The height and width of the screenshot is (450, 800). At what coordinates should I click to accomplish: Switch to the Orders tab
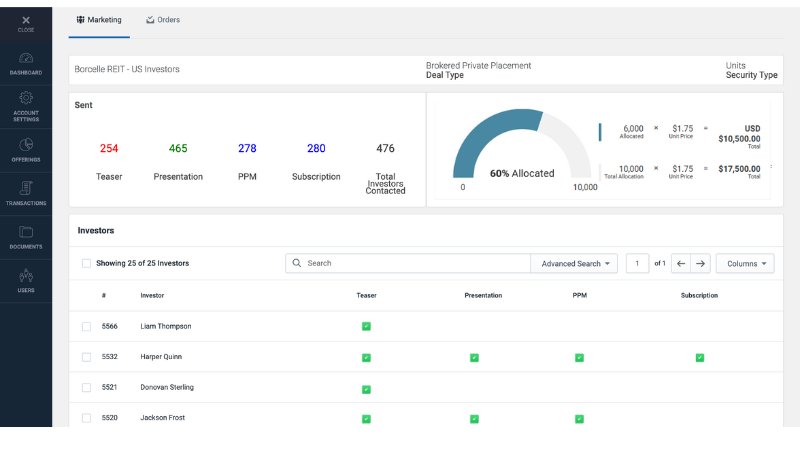pos(162,20)
